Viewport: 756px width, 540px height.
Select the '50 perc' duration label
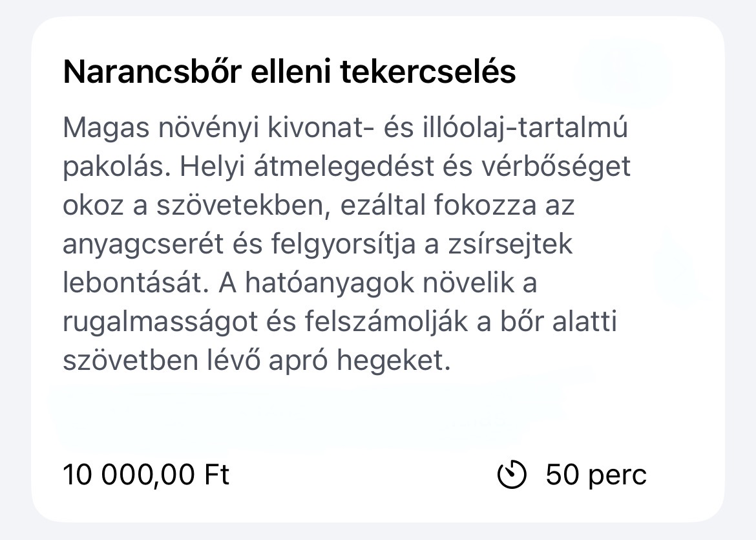[596, 475]
